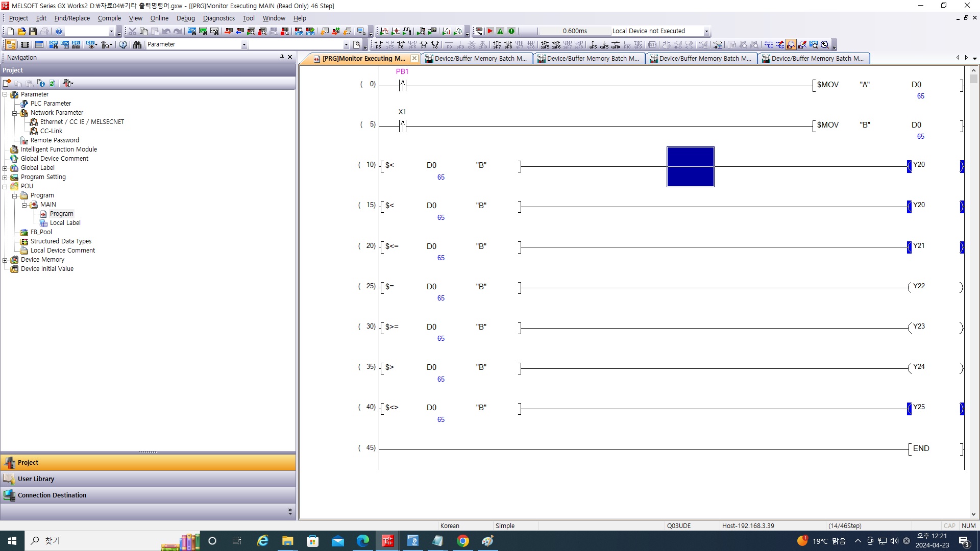
Task: Close the PRG Monitor Executing tab
Action: click(414, 59)
